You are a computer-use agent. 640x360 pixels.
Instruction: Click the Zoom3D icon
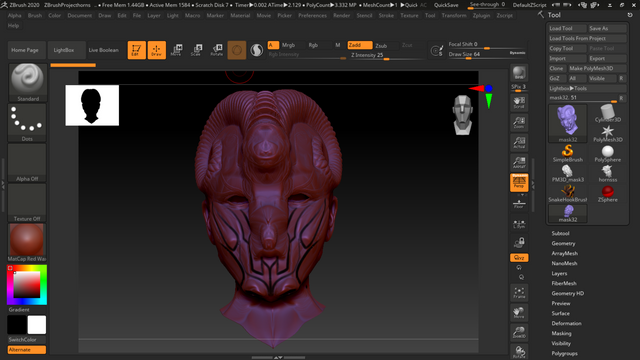pyautogui.click(x=519, y=332)
